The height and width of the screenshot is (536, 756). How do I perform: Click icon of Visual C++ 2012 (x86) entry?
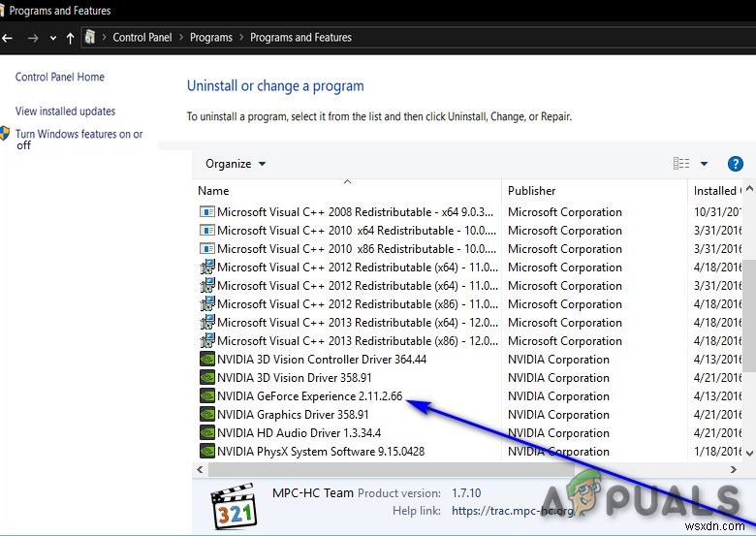tap(206, 303)
